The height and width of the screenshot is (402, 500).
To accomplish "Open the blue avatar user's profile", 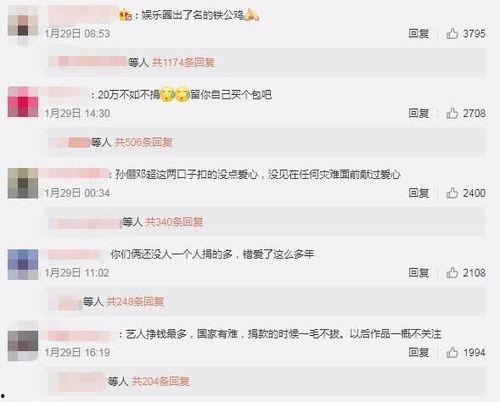I will (x=23, y=264).
